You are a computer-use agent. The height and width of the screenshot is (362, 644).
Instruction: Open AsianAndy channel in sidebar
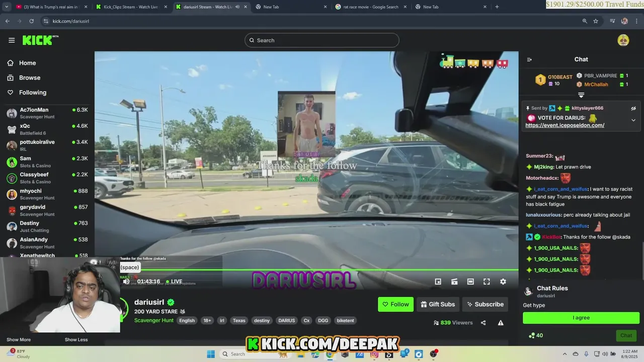pyautogui.click(x=47, y=243)
